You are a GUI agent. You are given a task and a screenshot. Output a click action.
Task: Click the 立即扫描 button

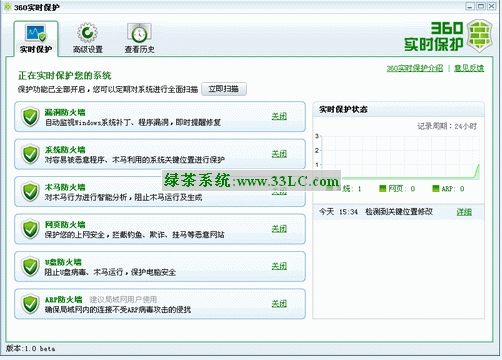coord(224,89)
